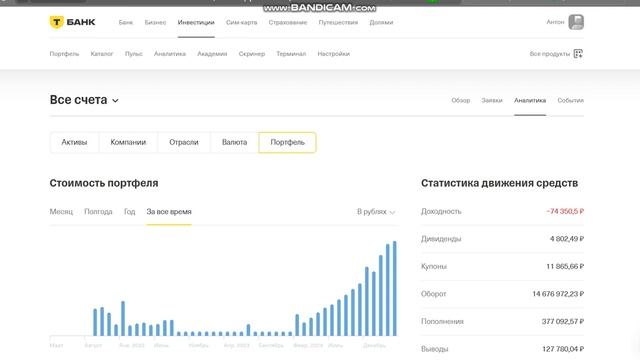Click the Пополнения value 377 092,57 ₽
640x360 pixels.
(x=563, y=322)
